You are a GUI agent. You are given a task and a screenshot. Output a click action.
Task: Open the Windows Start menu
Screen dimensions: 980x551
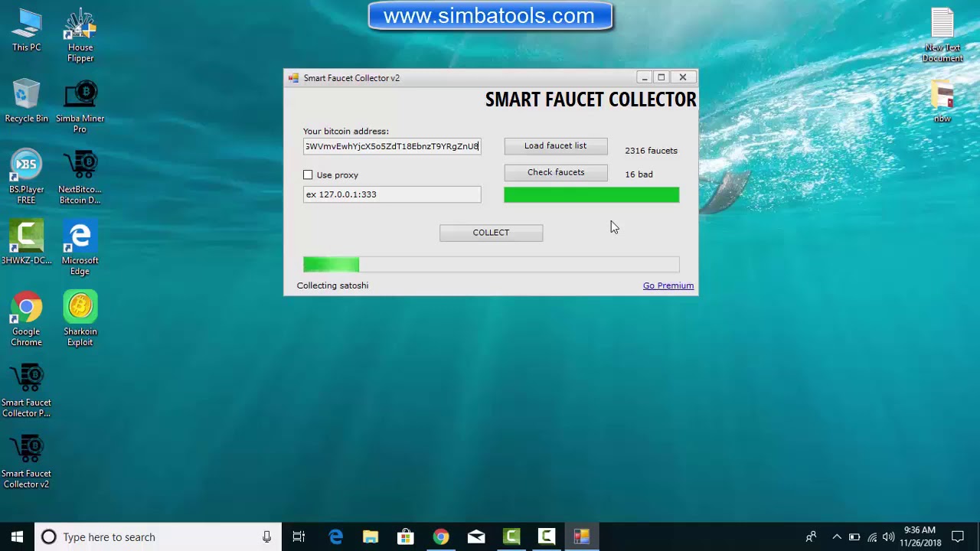point(18,537)
